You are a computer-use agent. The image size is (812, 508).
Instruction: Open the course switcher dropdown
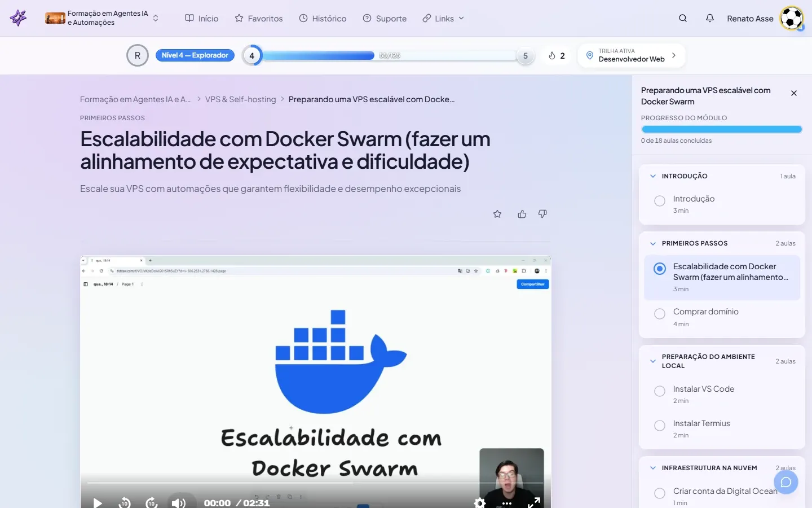pyautogui.click(x=156, y=18)
